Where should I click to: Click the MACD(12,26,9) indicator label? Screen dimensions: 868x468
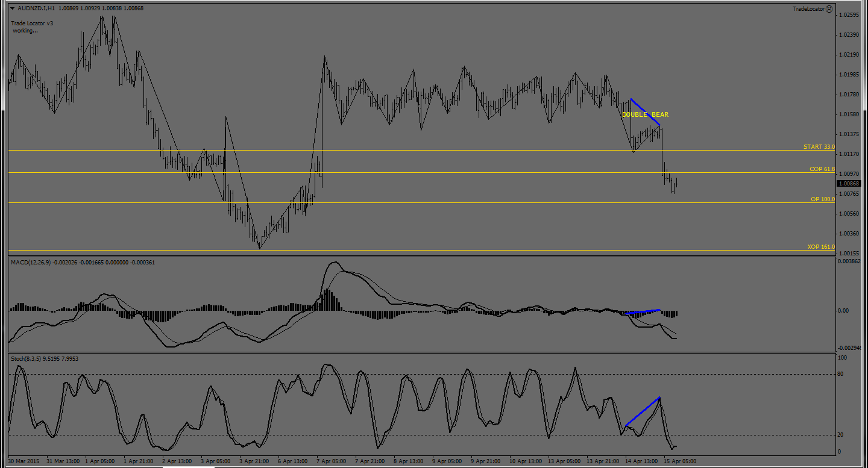[x=30, y=263]
